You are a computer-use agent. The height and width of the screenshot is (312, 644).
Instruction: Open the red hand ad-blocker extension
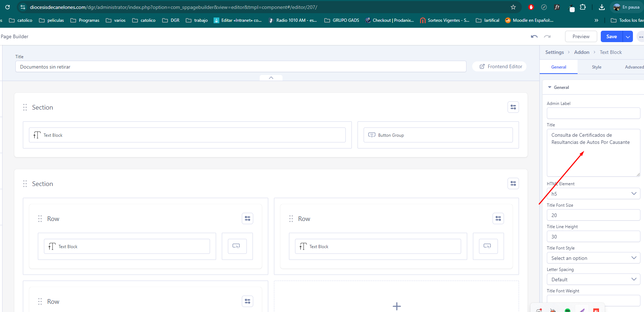click(x=531, y=7)
